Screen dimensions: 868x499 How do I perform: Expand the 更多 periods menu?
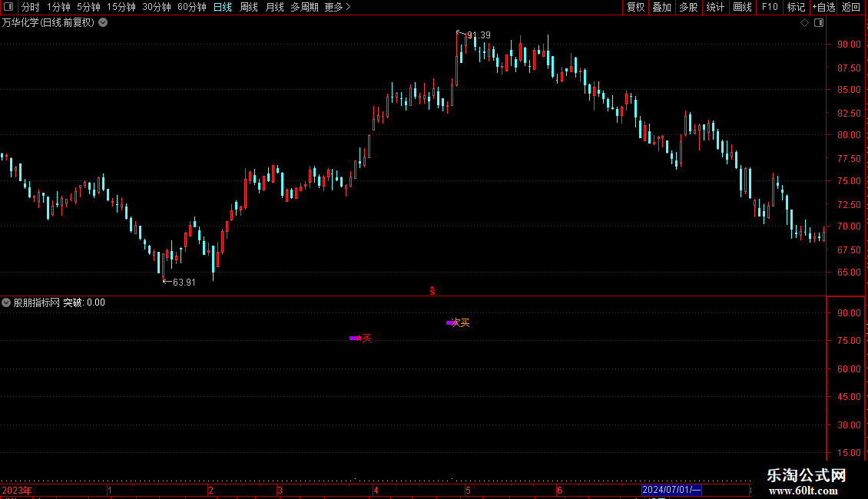pyautogui.click(x=338, y=7)
